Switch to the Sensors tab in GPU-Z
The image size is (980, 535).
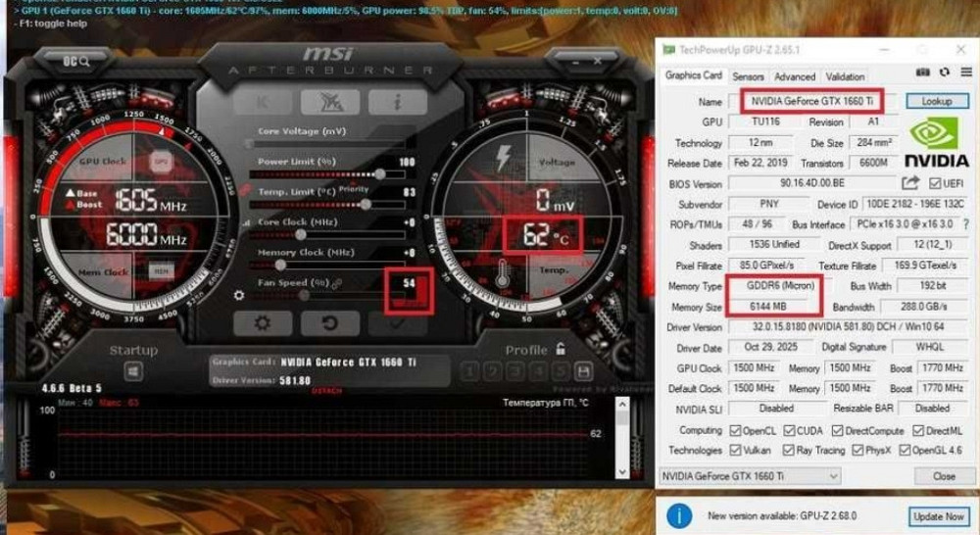pyautogui.click(x=748, y=76)
